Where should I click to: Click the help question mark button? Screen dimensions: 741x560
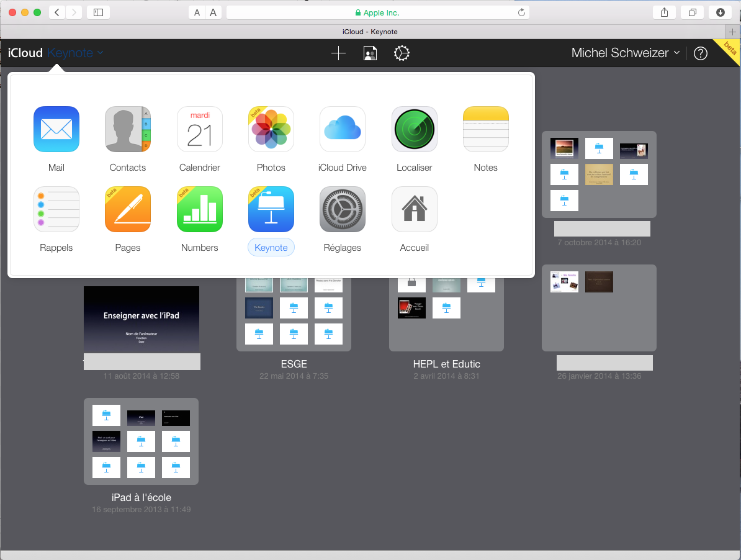(701, 53)
